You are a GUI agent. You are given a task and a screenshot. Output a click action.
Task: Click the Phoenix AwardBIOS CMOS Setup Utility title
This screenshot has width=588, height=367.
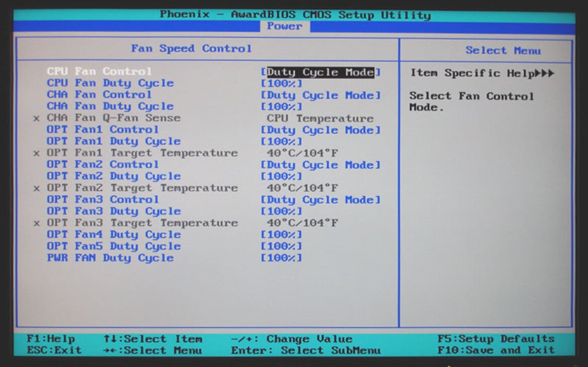tap(295, 15)
